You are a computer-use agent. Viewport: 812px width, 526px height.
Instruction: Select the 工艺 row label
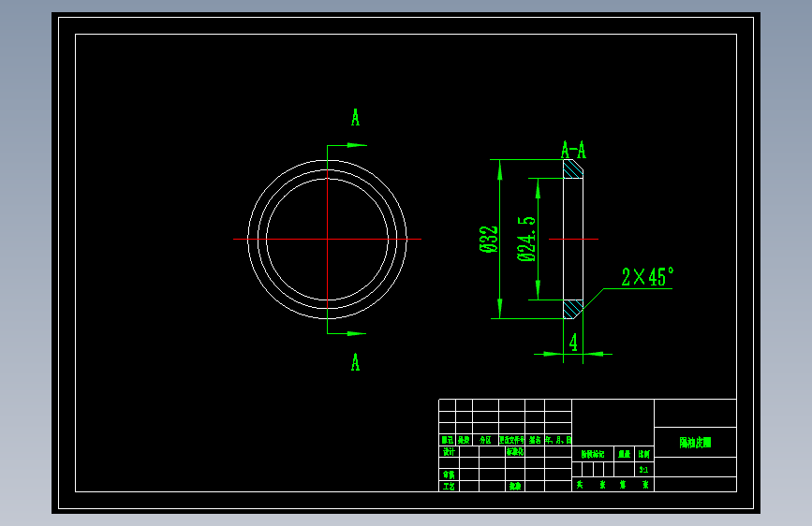449,486
